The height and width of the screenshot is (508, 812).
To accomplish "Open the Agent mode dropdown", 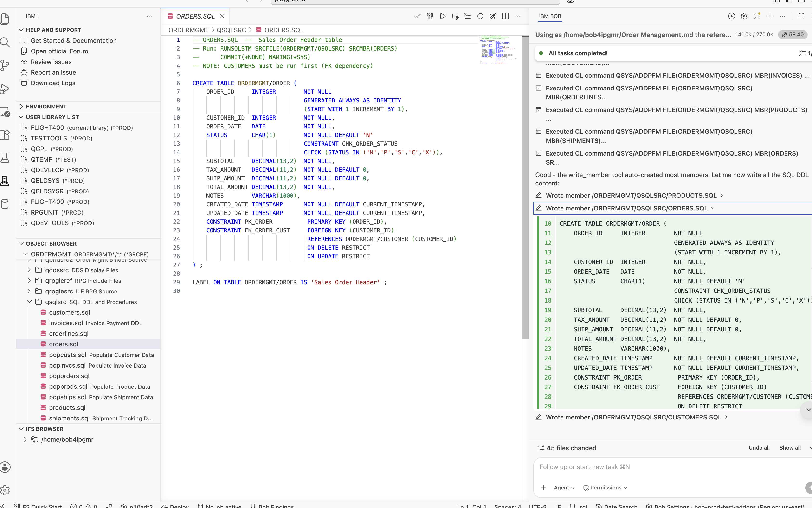I will (x=564, y=488).
